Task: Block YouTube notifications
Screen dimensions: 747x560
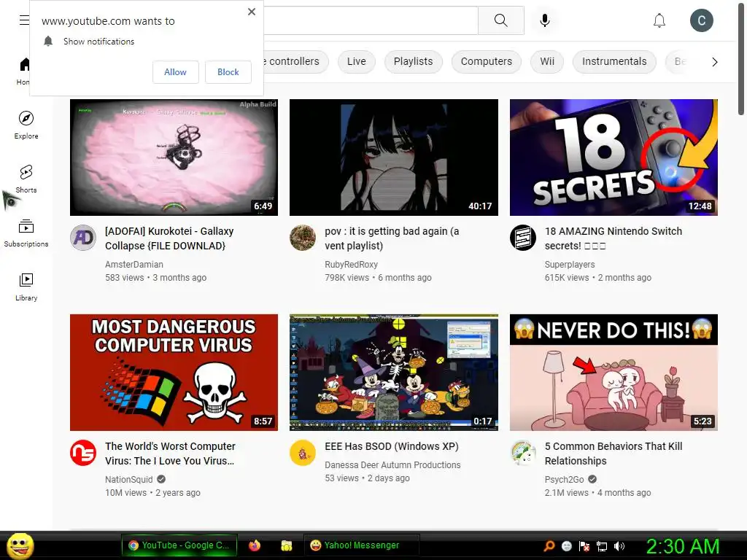Action: pyautogui.click(x=228, y=72)
